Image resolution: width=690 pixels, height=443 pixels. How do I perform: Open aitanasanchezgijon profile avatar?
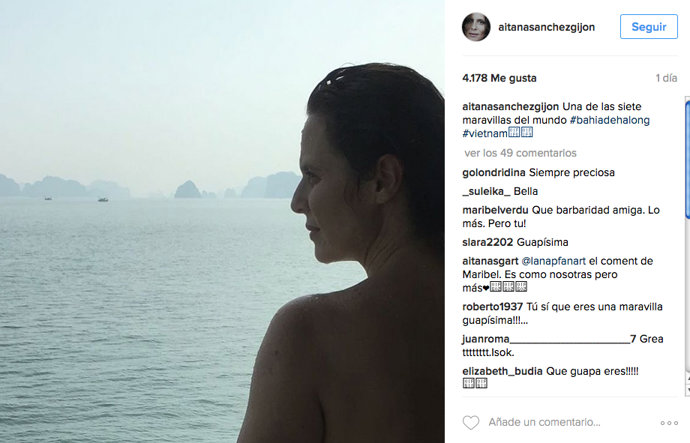(x=476, y=27)
